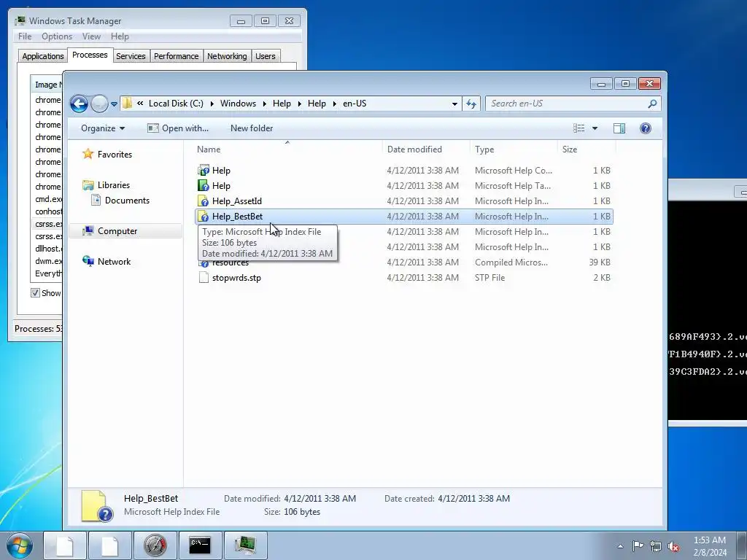The image size is (747, 560).
Task: Expand hidden path chevron in breadcrumb
Action: click(140, 104)
